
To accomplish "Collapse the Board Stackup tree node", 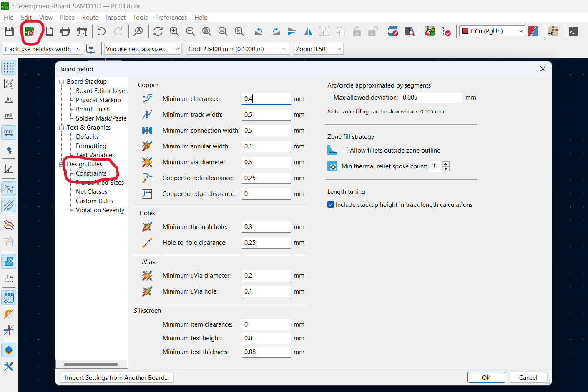I will click(62, 82).
